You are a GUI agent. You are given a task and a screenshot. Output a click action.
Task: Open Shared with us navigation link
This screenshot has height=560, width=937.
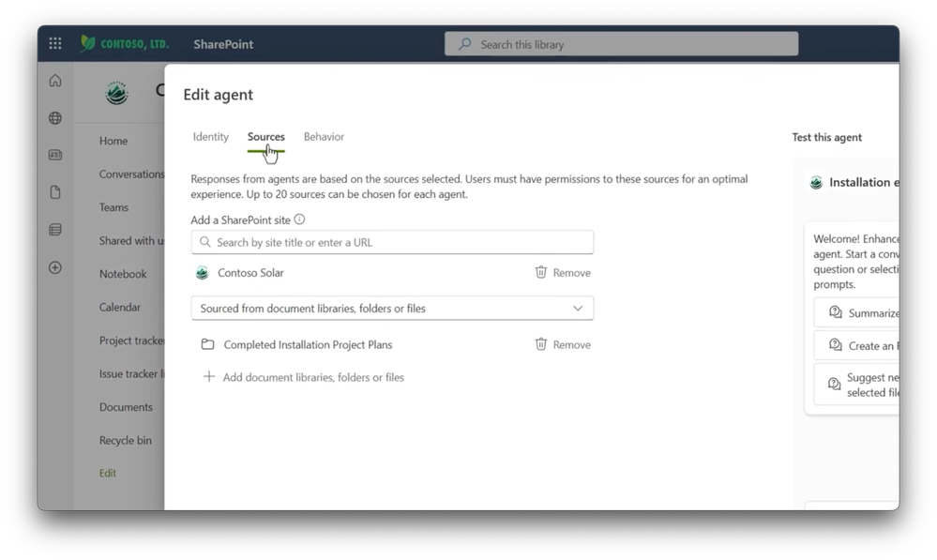pyautogui.click(x=131, y=241)
